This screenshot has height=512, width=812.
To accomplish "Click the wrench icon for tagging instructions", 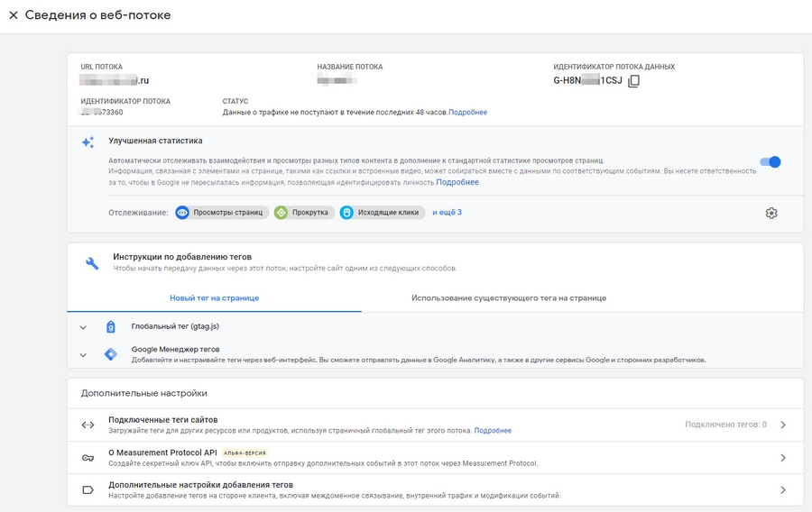I will coord(92,263).
